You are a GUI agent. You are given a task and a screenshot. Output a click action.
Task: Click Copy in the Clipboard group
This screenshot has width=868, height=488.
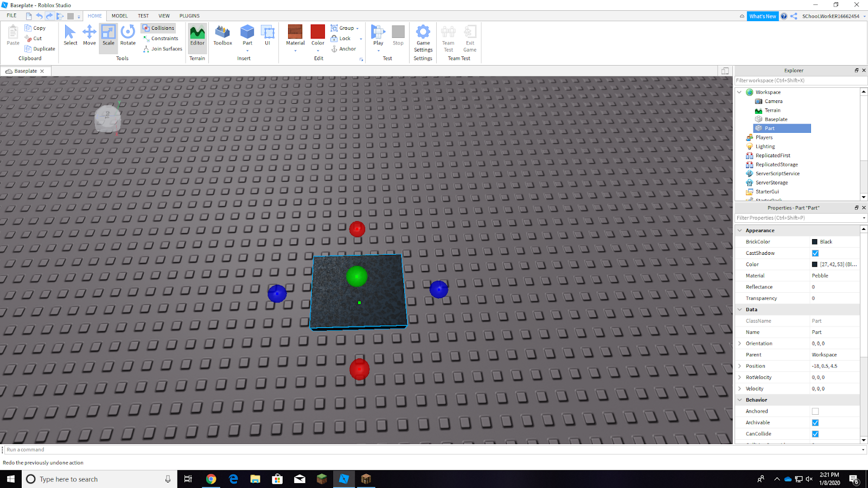(x=35, y=28)
